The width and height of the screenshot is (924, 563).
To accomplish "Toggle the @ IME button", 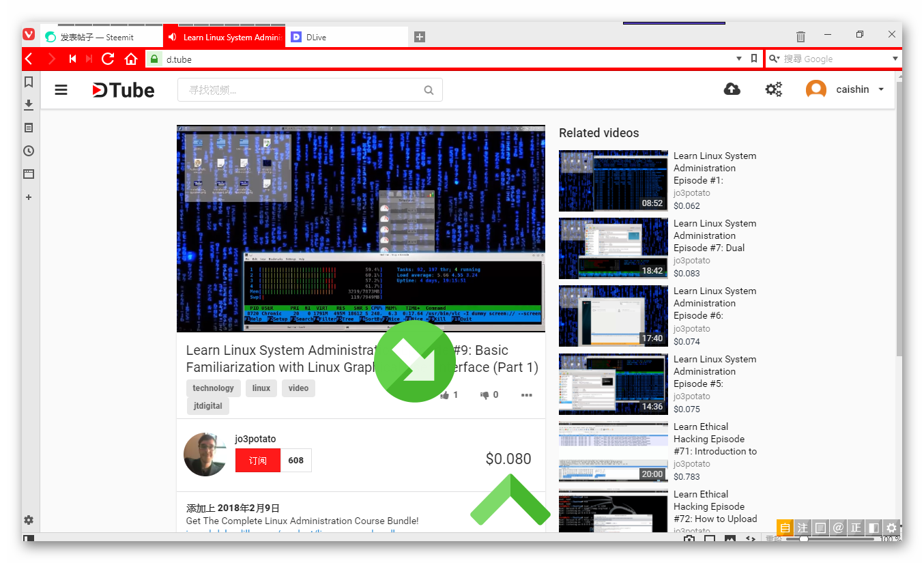I will pos(838,528).
